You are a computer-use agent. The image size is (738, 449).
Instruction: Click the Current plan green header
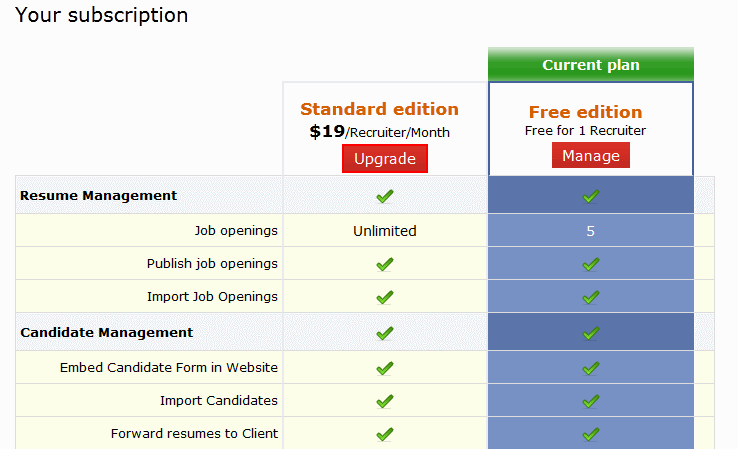click(591, 65)
